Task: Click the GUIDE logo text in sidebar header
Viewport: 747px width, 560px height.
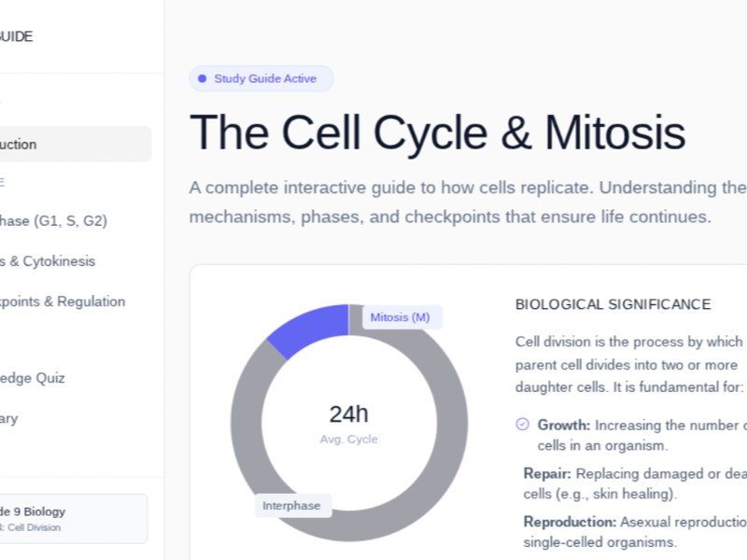Action: pos(17,36)
